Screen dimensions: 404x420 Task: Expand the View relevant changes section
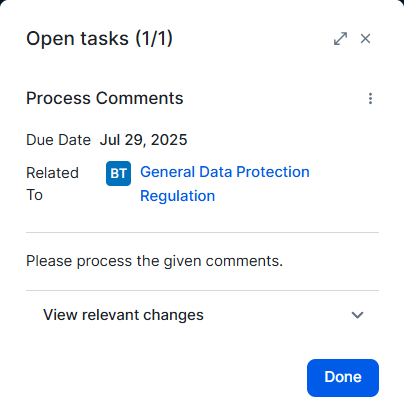coord(203,315)
